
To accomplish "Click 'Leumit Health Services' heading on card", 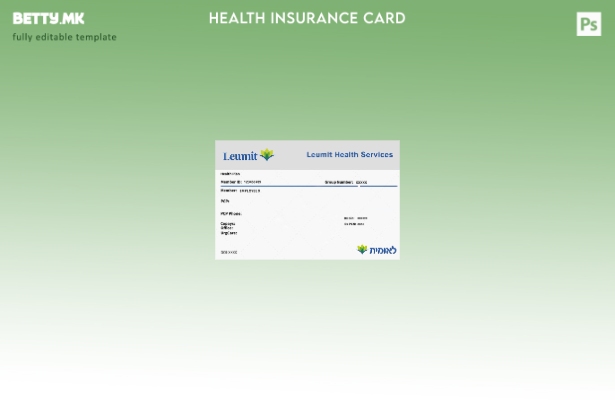I will (350, 155).
